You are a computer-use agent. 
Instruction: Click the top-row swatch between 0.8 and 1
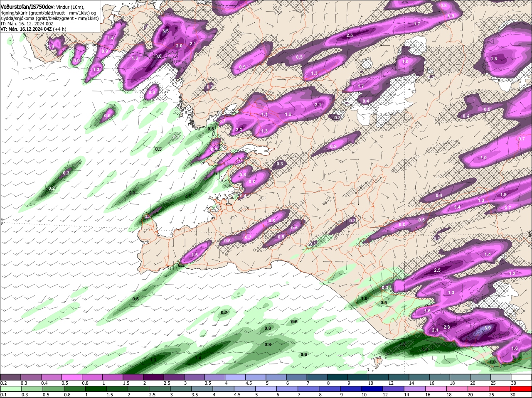[x=92, y=377]
